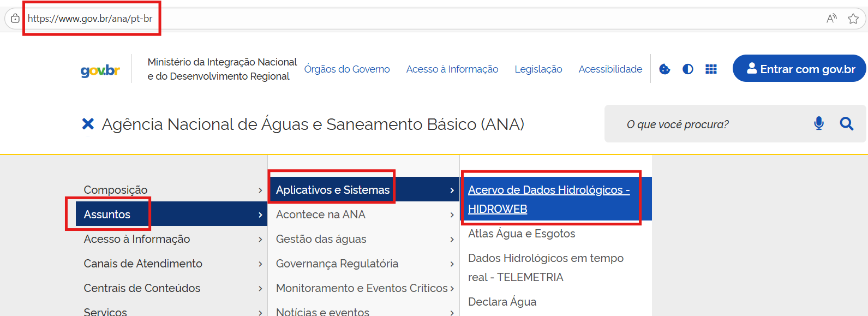
Task: Open the gov.br apps grid icon
Action: (x=711, y=69)
